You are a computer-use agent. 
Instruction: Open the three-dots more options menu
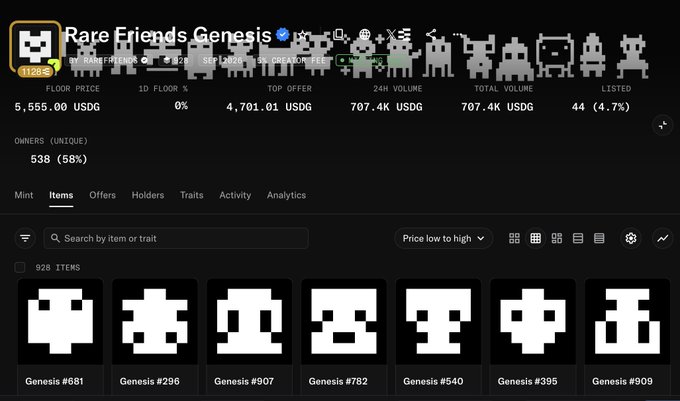tap(458, 34)
